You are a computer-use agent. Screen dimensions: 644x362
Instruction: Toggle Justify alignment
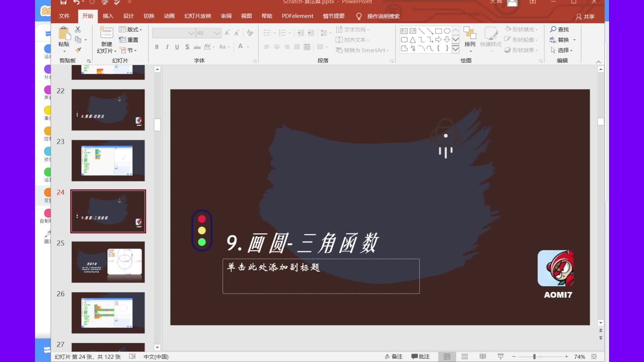click(297, 47)
